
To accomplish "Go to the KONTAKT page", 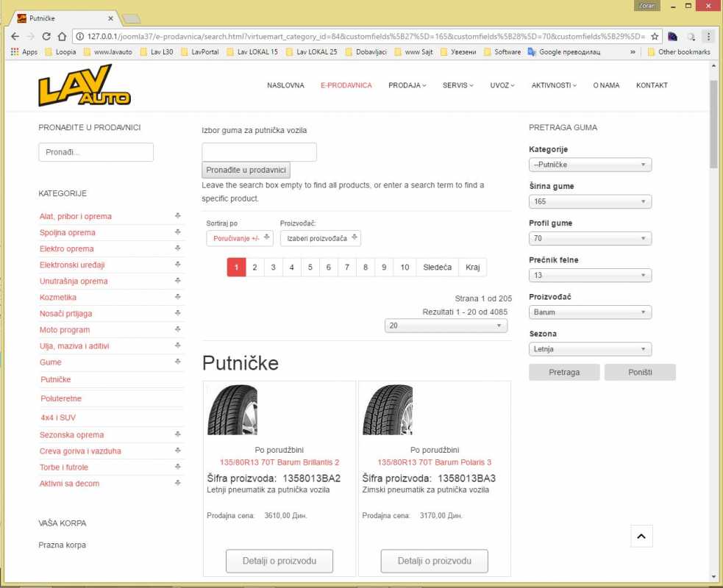I will [x=652, y=85].
